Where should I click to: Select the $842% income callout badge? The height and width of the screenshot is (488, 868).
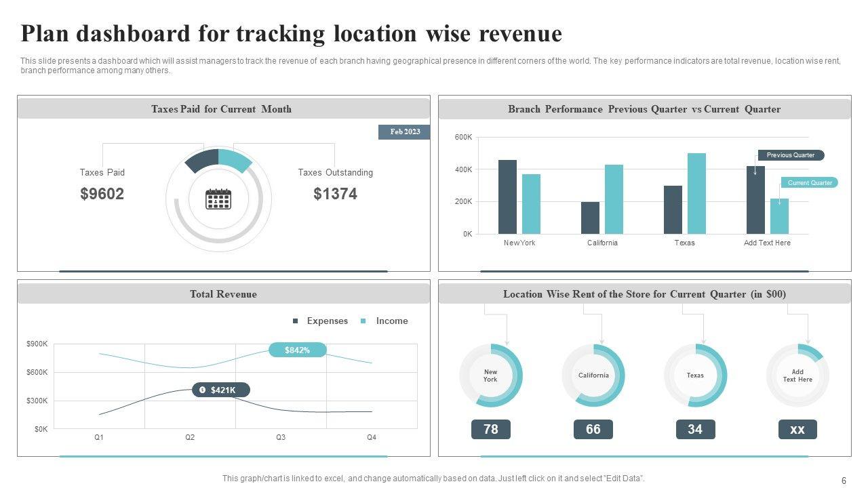[298, 350]
